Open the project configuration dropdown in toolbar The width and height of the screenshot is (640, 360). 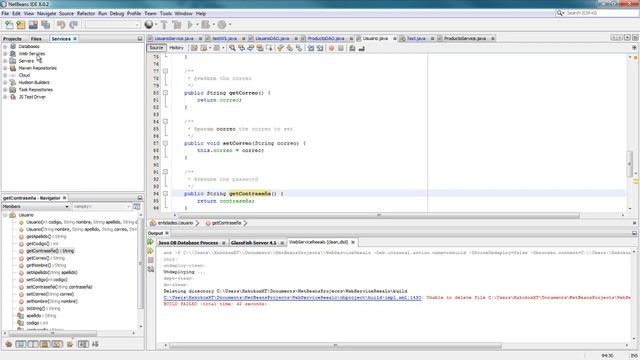coord(113,25)
